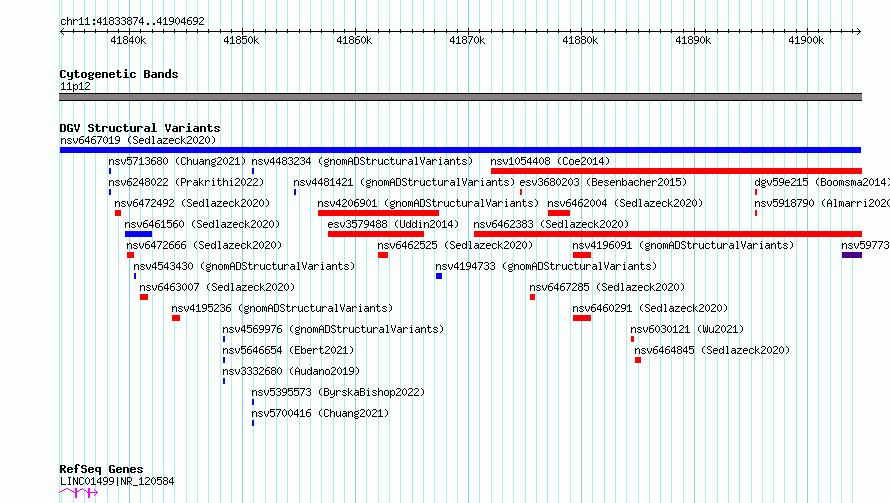The width and height of the screenshot is (890, 503).
Task: Click esv3579488 (Uddin2014) label
Action: (393, 224)
